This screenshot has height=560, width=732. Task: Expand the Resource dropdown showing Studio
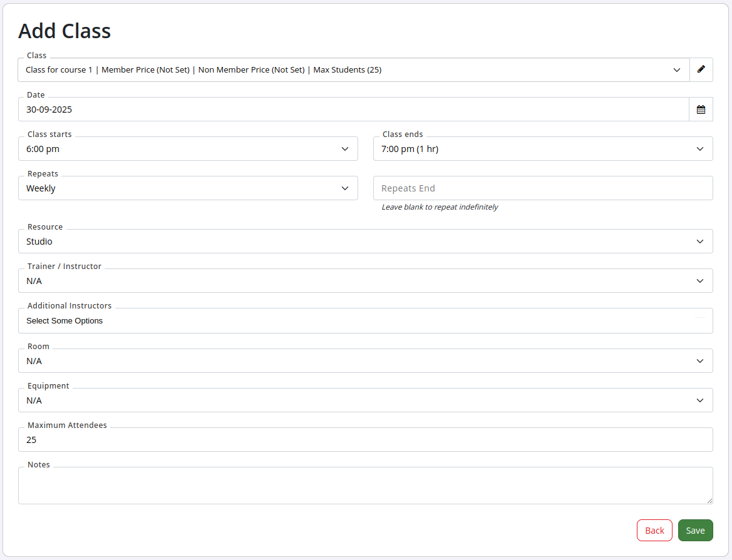point(365,242)
